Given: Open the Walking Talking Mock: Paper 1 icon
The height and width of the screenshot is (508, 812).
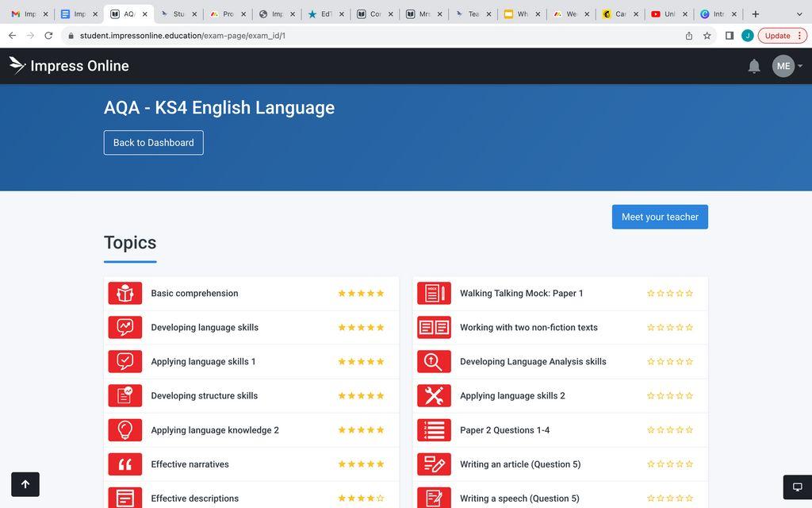Looking at the screenshot, I should click(434, 294).
